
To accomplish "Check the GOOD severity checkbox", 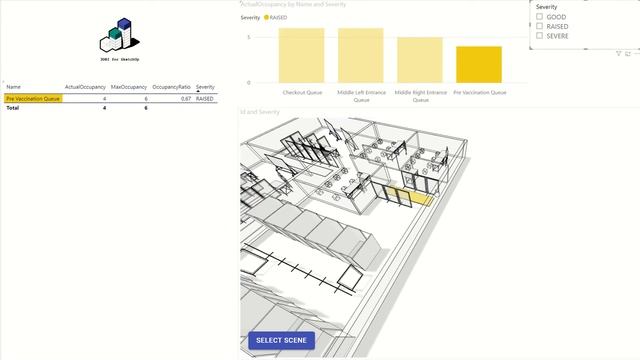I will coord(539,17).
